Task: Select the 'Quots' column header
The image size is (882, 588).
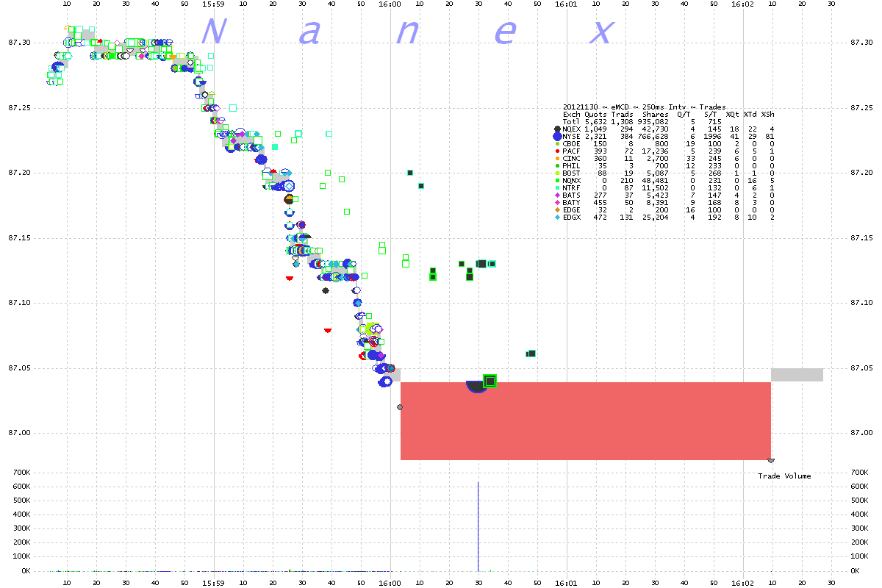Action: tap(596, 115)
